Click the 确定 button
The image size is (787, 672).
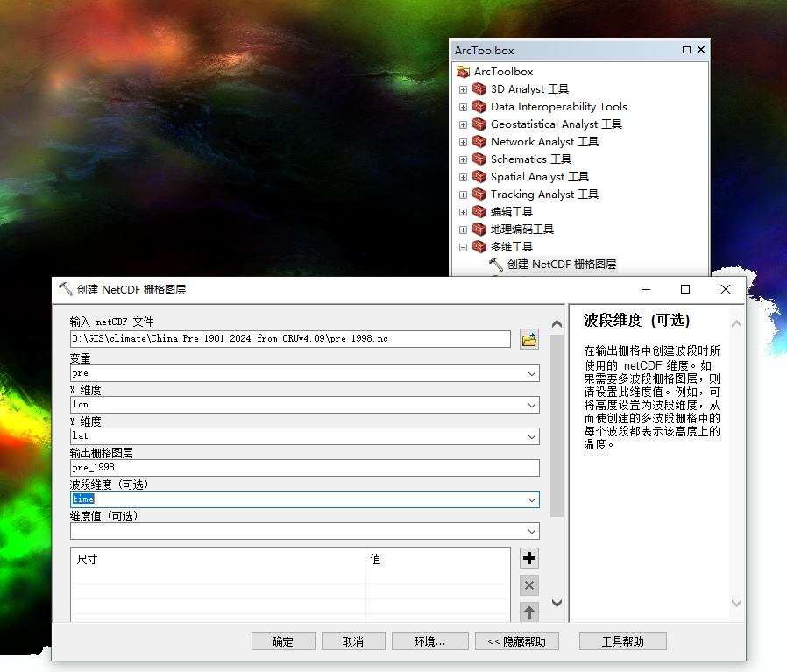pos(283,641)
